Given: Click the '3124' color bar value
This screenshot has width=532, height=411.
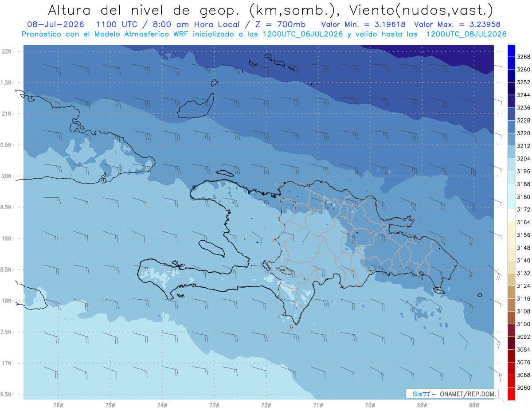Looking at the screenshot, I should [x=524, y=286].
